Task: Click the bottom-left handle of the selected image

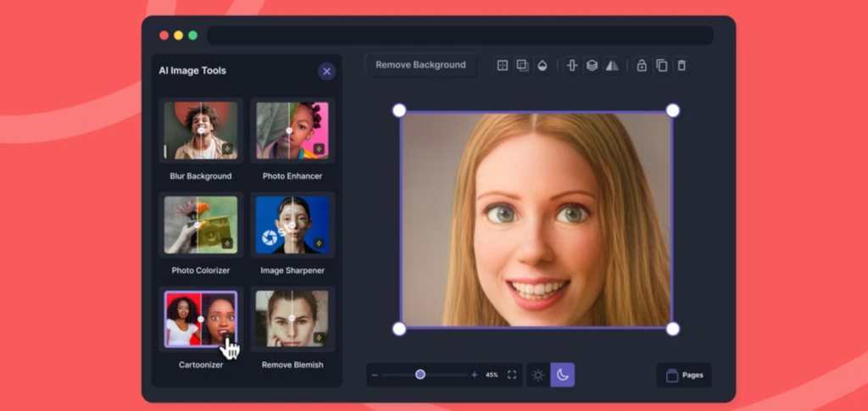Action: click(399, 329)
